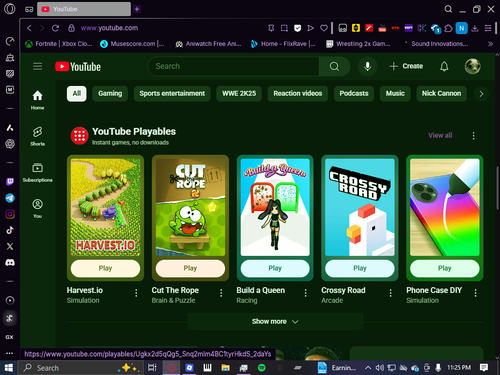Screen dimensions: 500x375
Task: Select the Music filter chip
Action: (395, 93)
